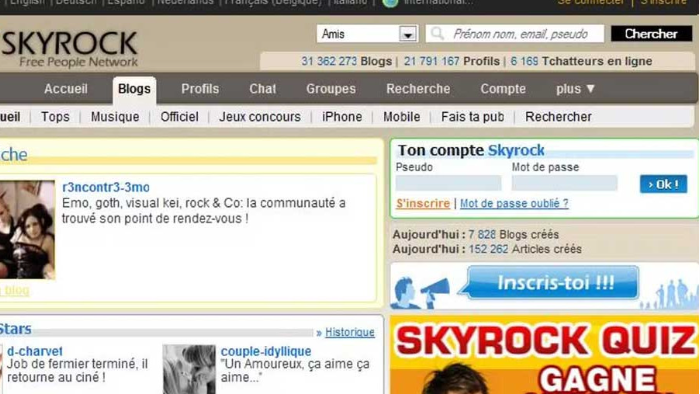Click the magnifying glass search icon
700x394 pixels.
[x=438, y=33]
